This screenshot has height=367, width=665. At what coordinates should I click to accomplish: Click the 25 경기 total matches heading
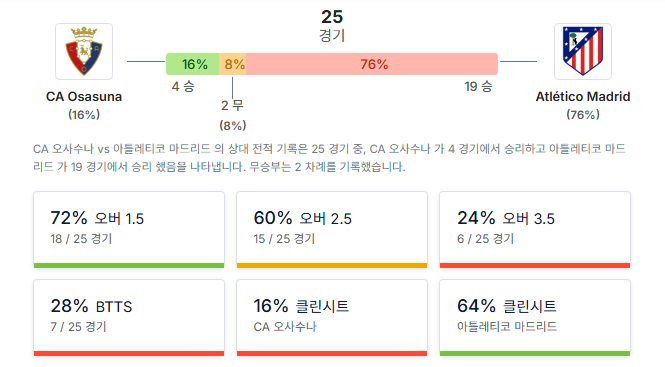[332, 25]
